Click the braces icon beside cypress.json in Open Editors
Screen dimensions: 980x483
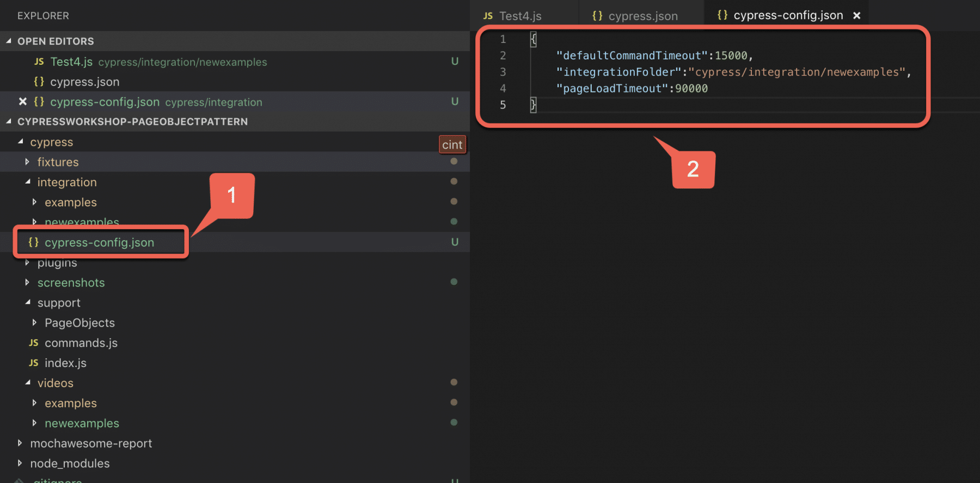[x=39, y=82]
